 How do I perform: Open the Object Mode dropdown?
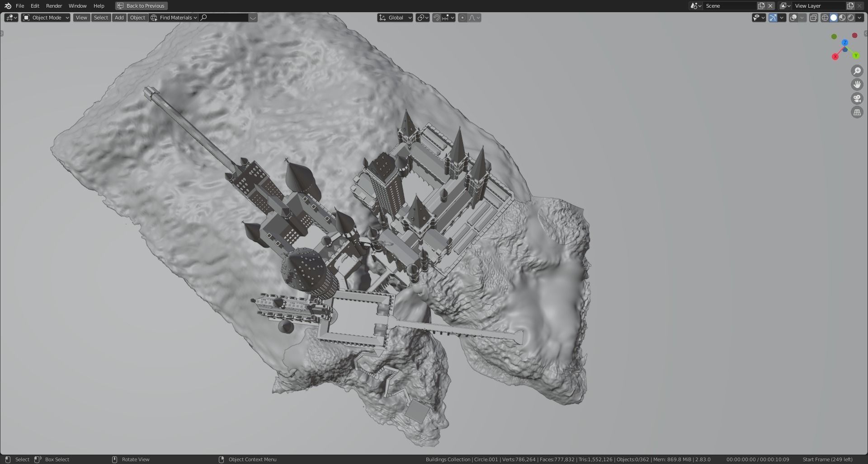pyautogui.click(x=46, y=18)
